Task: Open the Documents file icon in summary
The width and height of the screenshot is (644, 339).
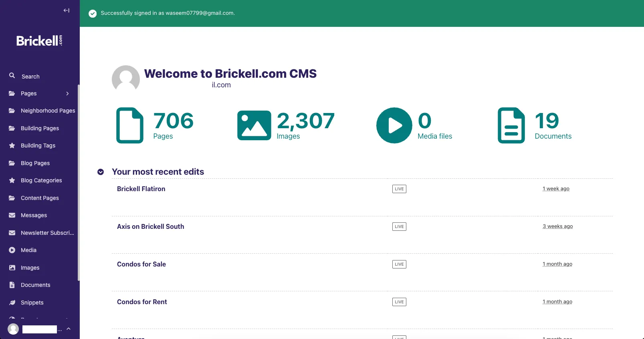Action: pyautogui.click(x=511, y=125)
